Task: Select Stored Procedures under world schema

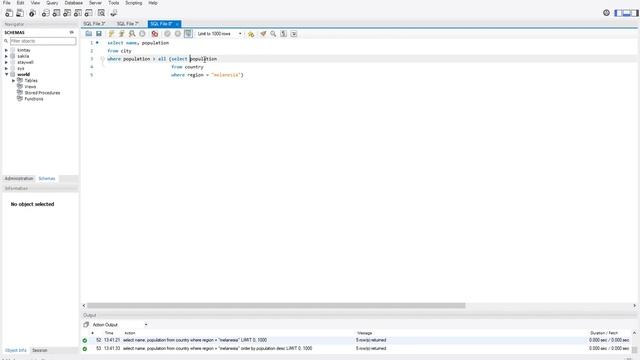Action: click(42, 93)
